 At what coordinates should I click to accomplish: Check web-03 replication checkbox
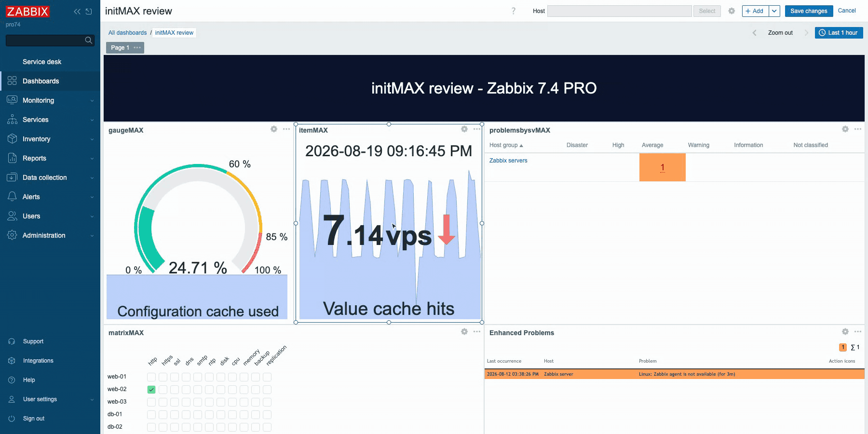point(267,402)
